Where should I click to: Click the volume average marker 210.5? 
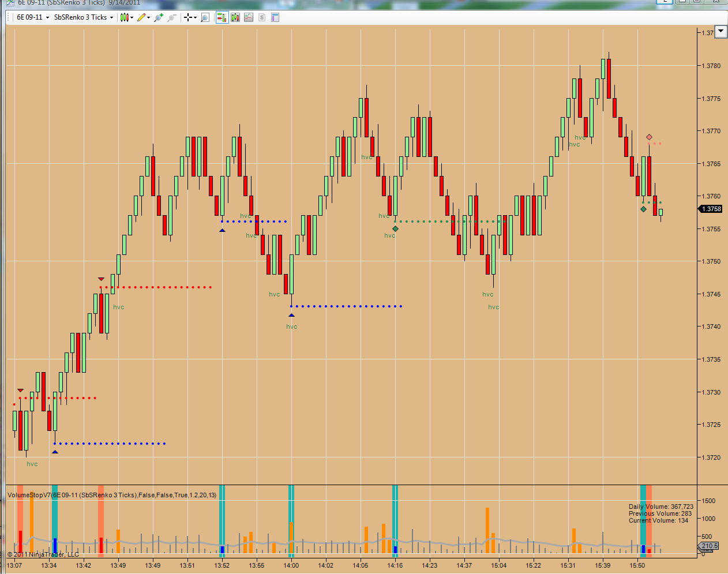(x=710, y=546)
